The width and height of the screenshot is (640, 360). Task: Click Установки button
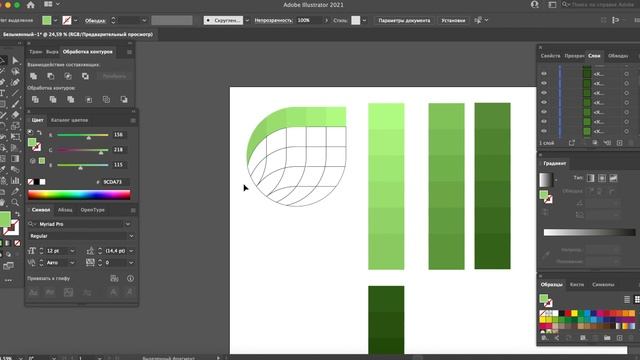(x=453, y=20)
